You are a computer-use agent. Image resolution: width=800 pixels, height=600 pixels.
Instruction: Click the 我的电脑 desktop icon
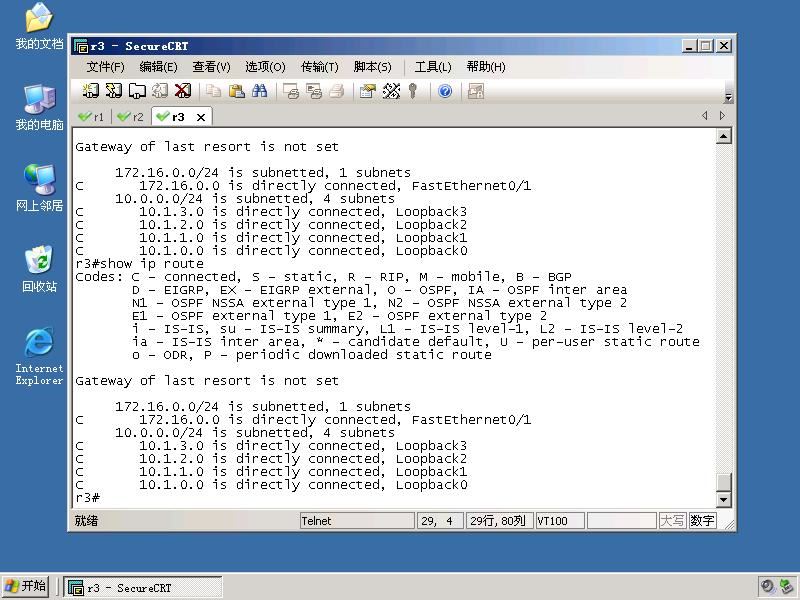pos(39,108)
